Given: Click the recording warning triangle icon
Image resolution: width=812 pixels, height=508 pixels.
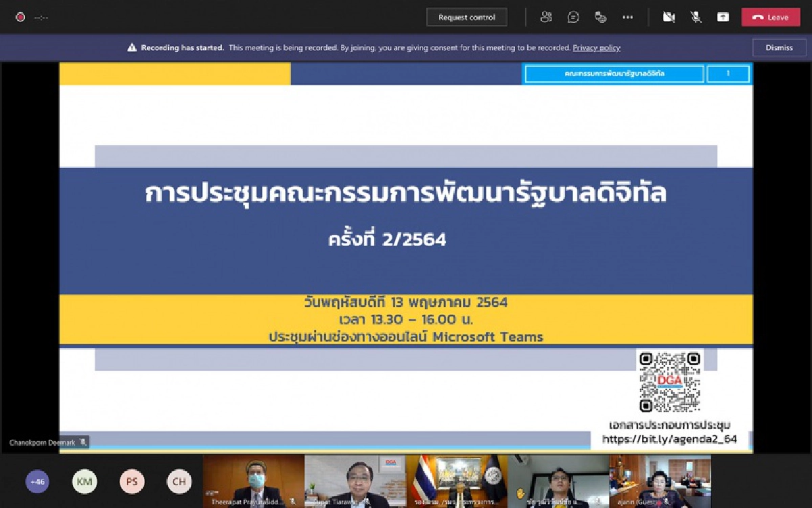Looking at the screenshot, I should coord(132,48).
